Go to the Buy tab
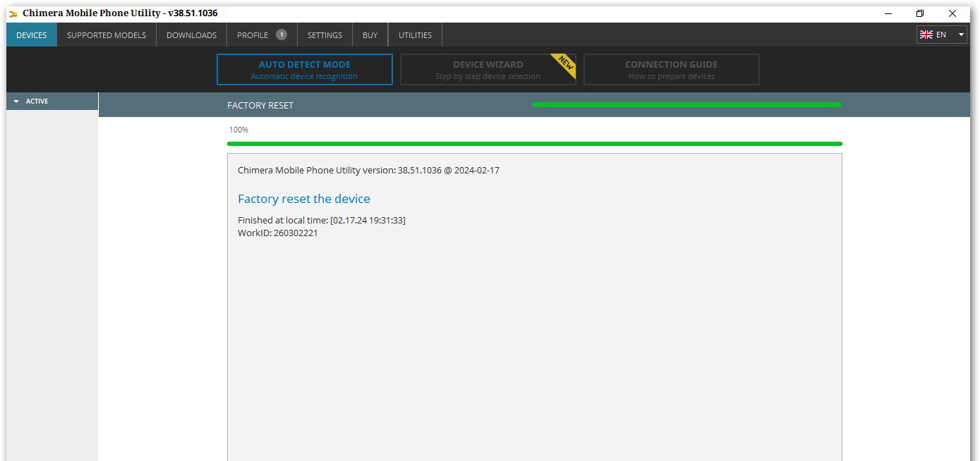This screenshot has width=980, height=461. click(x=370, y=35)
